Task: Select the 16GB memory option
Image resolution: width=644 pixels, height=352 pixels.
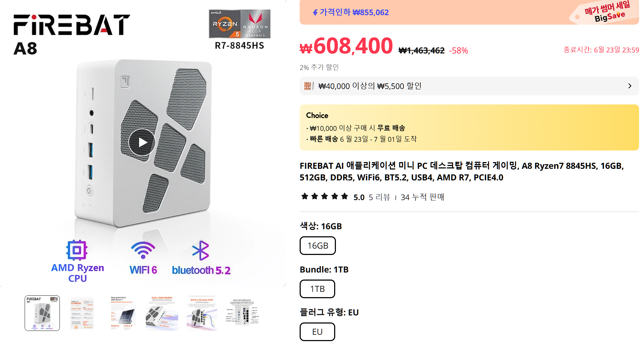Action: pyautogui.click(x=317, y=246)
